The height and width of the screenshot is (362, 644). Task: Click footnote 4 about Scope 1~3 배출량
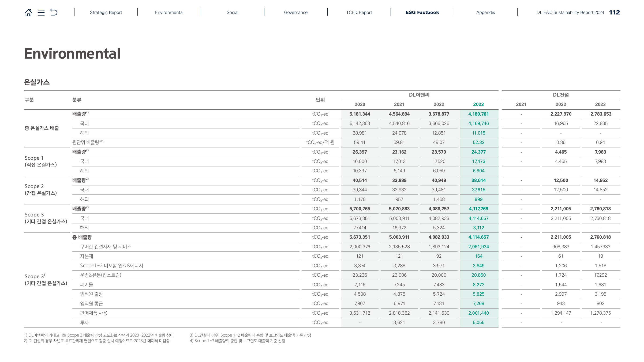coord(237,341)
